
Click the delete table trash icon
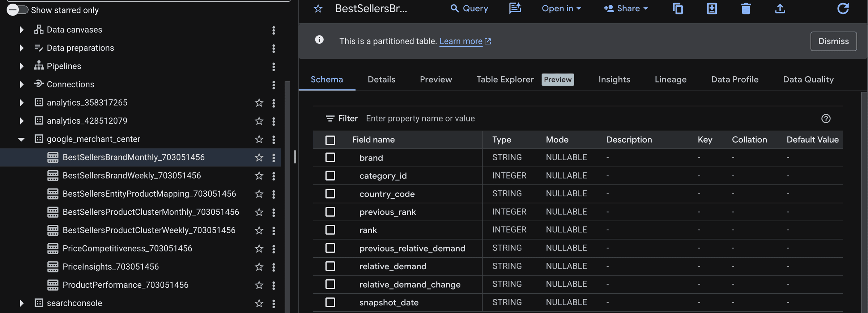tap(746, 9)
